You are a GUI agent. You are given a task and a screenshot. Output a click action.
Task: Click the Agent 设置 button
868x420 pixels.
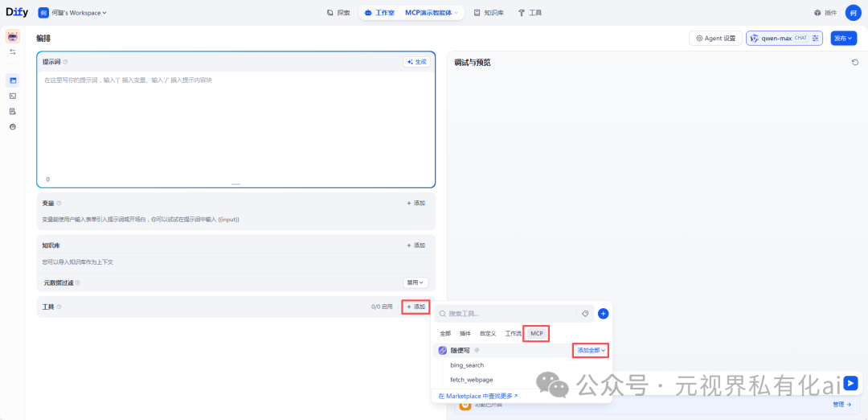(x=715, y=39)
